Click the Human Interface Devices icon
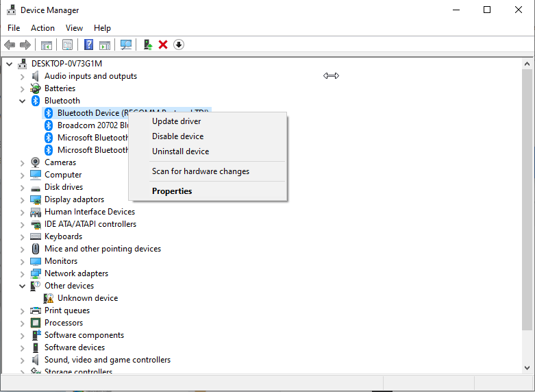Image resolution: width=535 pixels, height=392 pixels. [x=36, y=212]
